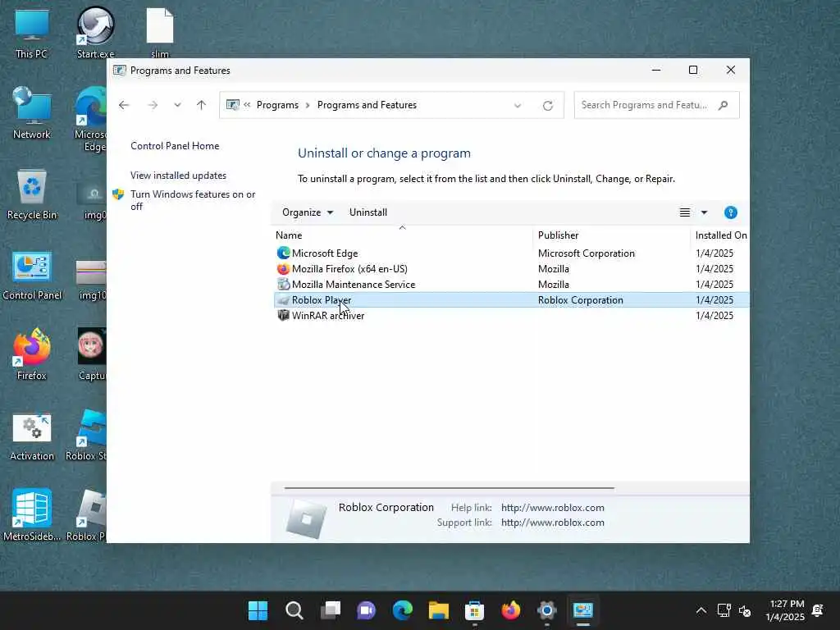Refresh the Programs and Features list
This screenshot has height=630, width=840.
pos(547,106)
